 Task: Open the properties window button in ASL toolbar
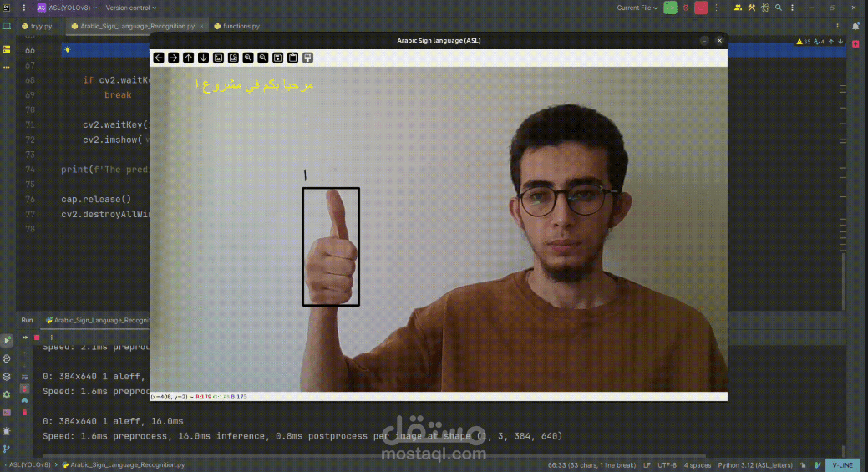tap(307, 58)
